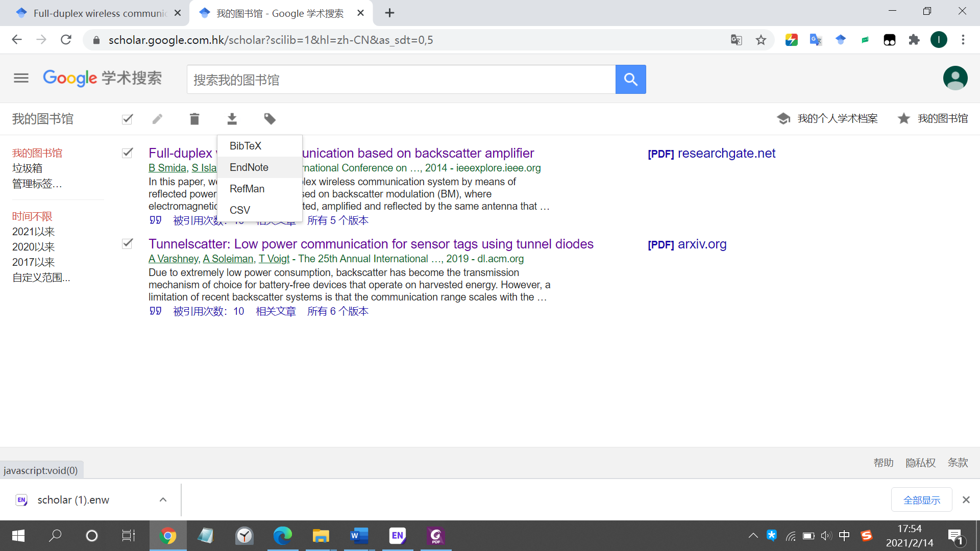The width and height of the screenshot is (980, 551).
Task: Uncheck the Full-duplex article checkbox
Action: [128, 153]
